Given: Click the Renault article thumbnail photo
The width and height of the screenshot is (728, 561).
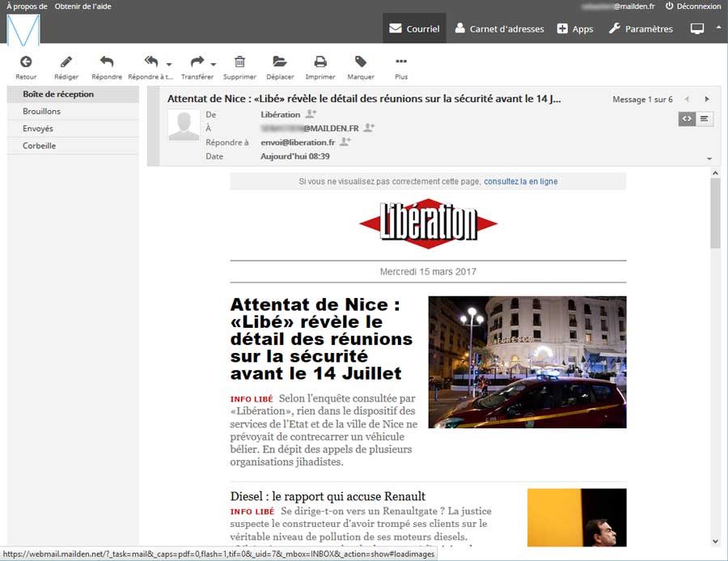Looking at the screenshot, I should [577, 517].
